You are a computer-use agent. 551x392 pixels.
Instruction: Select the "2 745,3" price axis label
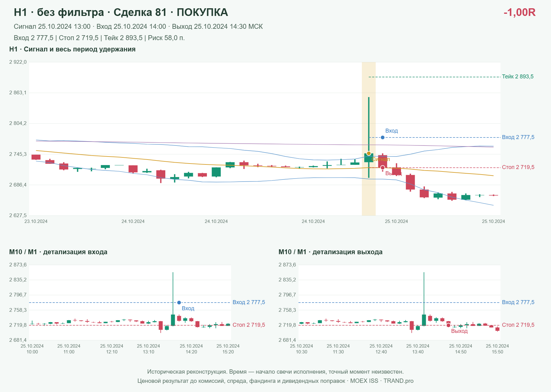click(x=18, y=154)
